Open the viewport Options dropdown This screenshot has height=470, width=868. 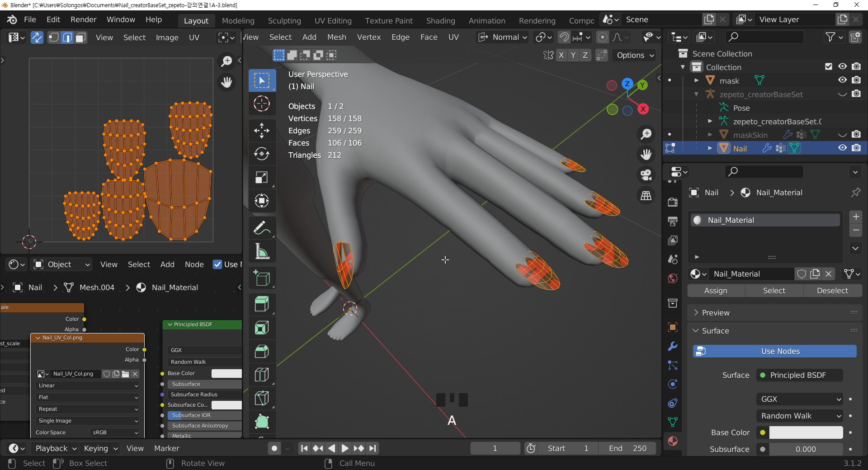tap(635, 55)
